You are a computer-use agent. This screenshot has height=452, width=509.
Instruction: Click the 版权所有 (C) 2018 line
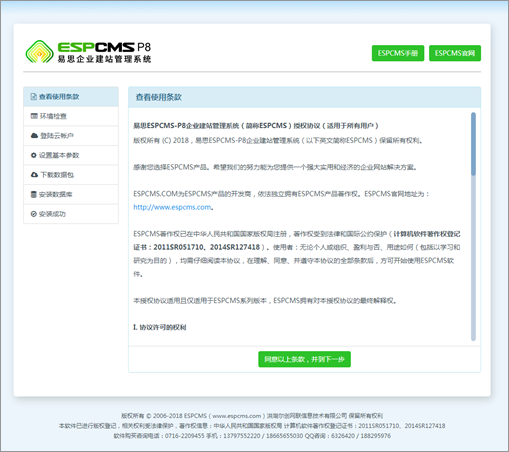pyautogui.click(x=278, y=141)
